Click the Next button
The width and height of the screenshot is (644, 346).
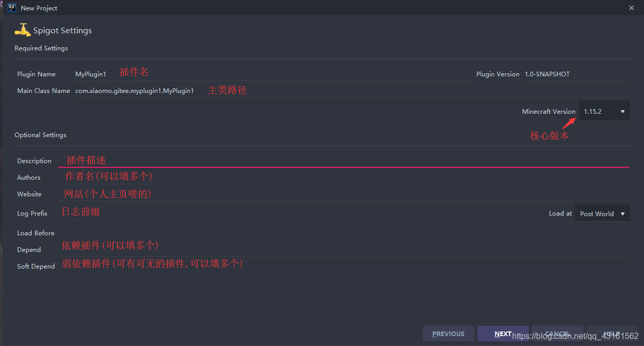(502, 334)
